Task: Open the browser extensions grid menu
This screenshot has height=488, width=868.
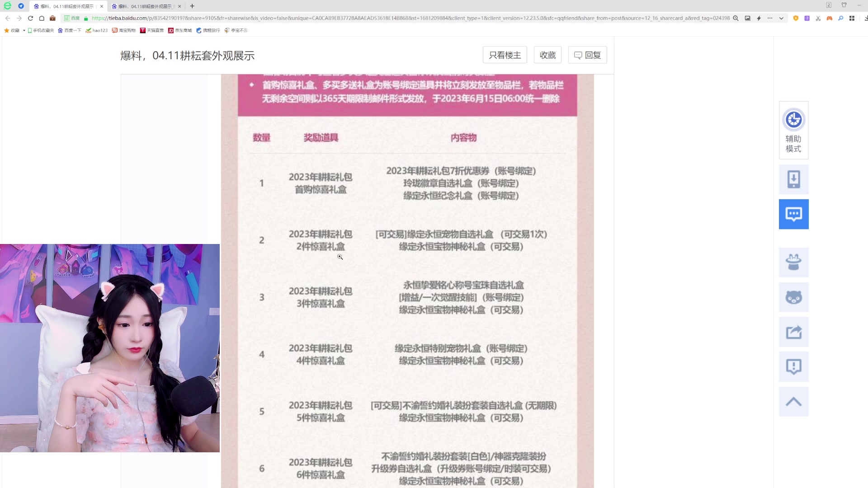Action: [852, 19]
